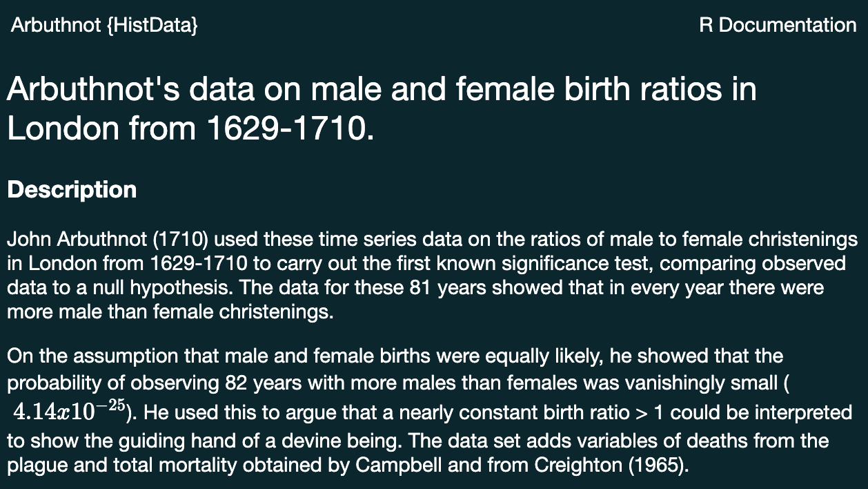Image resolution: width=868 pixels, height=489 pixels.
Task: Click the name "John Arbuthnot (1710)"
Action: click(x=108, y=240)
